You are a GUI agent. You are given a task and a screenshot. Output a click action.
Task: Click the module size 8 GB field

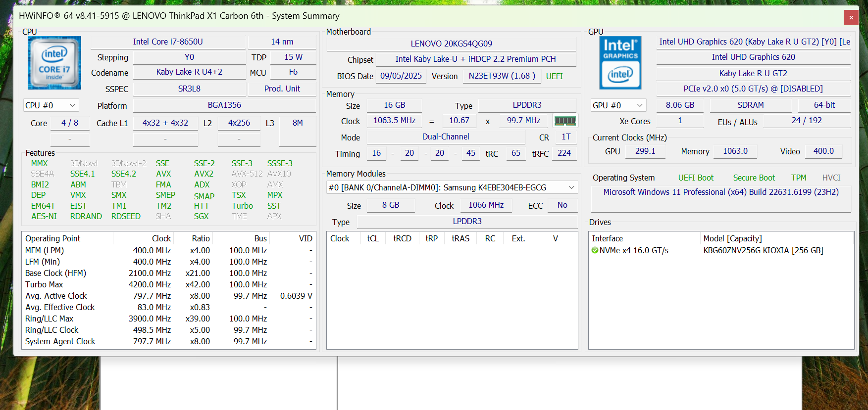[x=391, y=205]
